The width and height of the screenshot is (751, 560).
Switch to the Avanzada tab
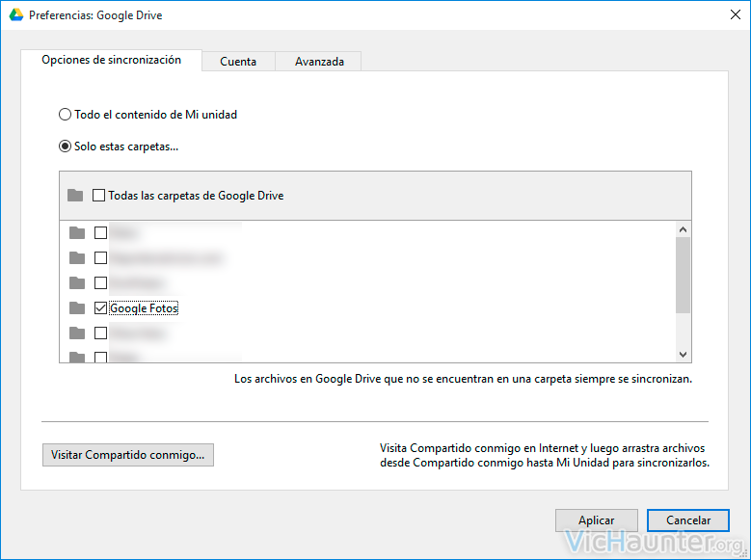319,62
